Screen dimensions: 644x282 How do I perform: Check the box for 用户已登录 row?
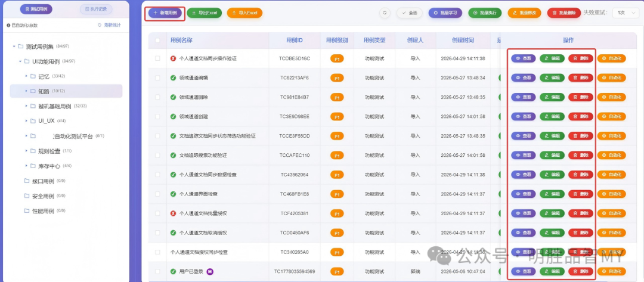[157, 271]
